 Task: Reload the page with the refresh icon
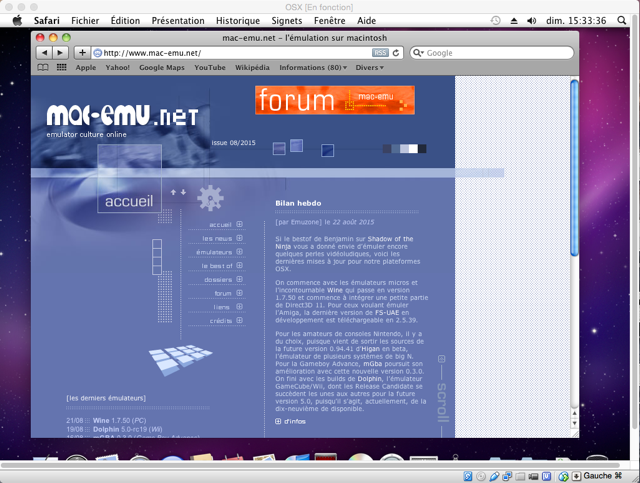[x=396, y=53]
